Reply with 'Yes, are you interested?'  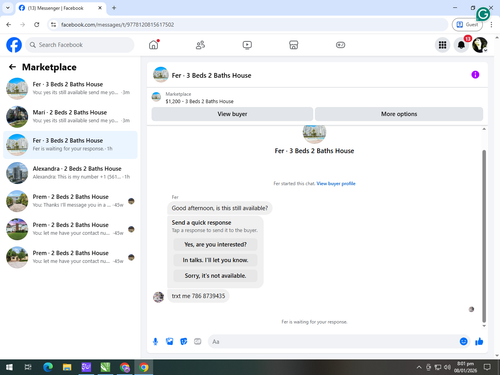pos(215,244)
